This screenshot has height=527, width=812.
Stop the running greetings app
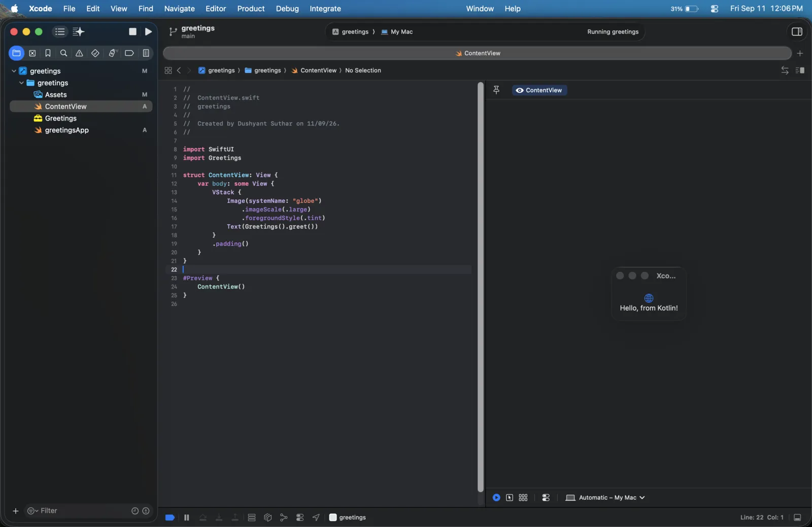[132, 32]
